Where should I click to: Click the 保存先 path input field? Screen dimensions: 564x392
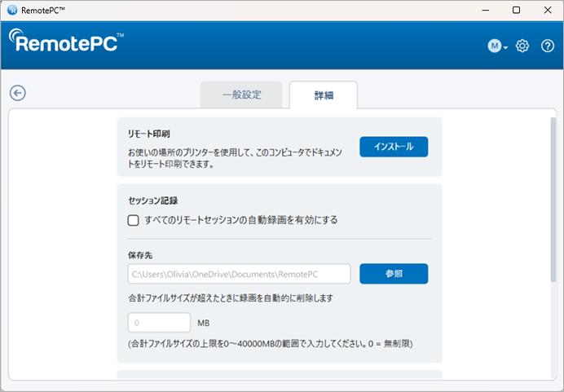pyautogui.click(x=239, y=274)
